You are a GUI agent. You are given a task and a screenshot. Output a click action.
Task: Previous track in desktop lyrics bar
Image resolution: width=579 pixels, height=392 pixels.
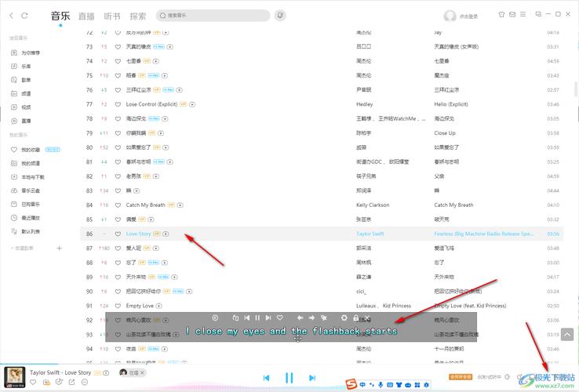point(246,318)
